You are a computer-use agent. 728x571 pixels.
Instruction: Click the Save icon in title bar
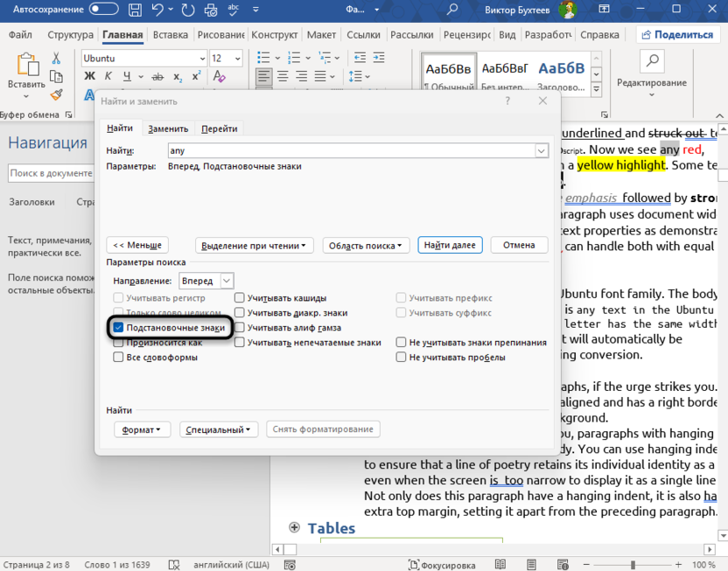pyautogui.click(x=136, y=10)
